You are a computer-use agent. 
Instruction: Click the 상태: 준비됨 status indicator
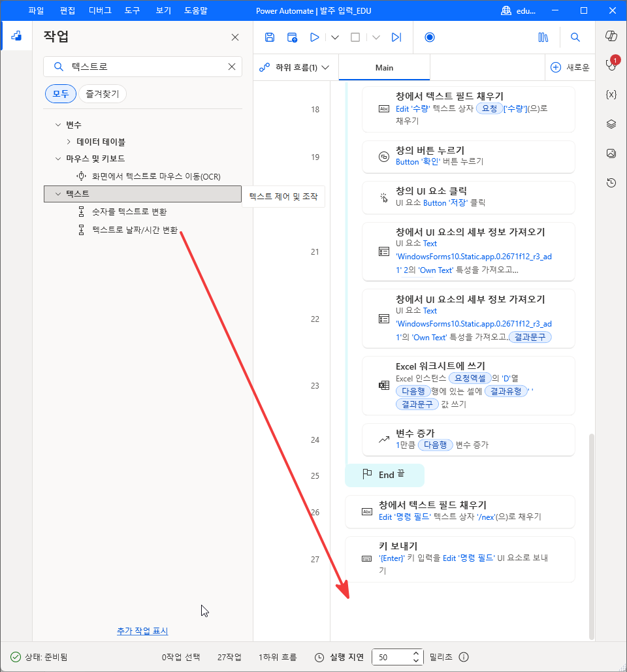(39, 657)
